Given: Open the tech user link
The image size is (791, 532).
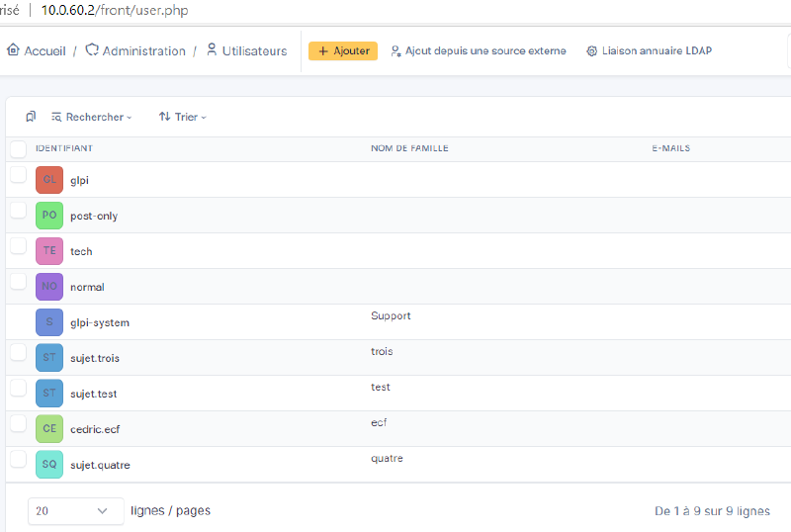Looking at the screenshot, I should tap(81, 251).
